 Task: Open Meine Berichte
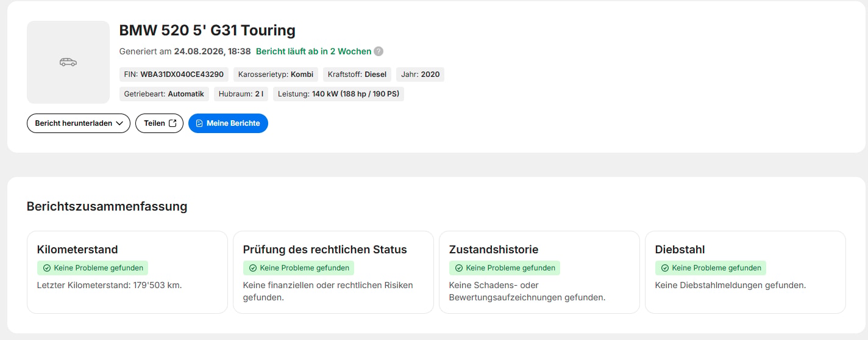click(228, 123)
